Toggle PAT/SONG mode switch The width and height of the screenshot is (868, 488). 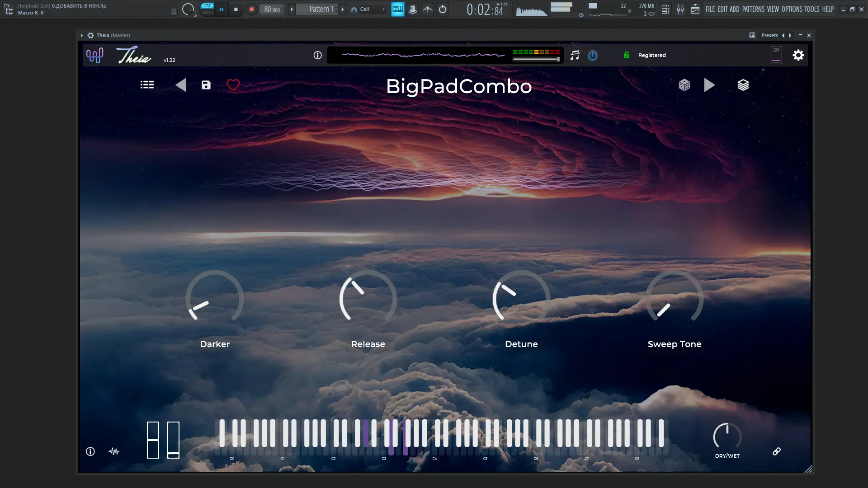(207, 9)
